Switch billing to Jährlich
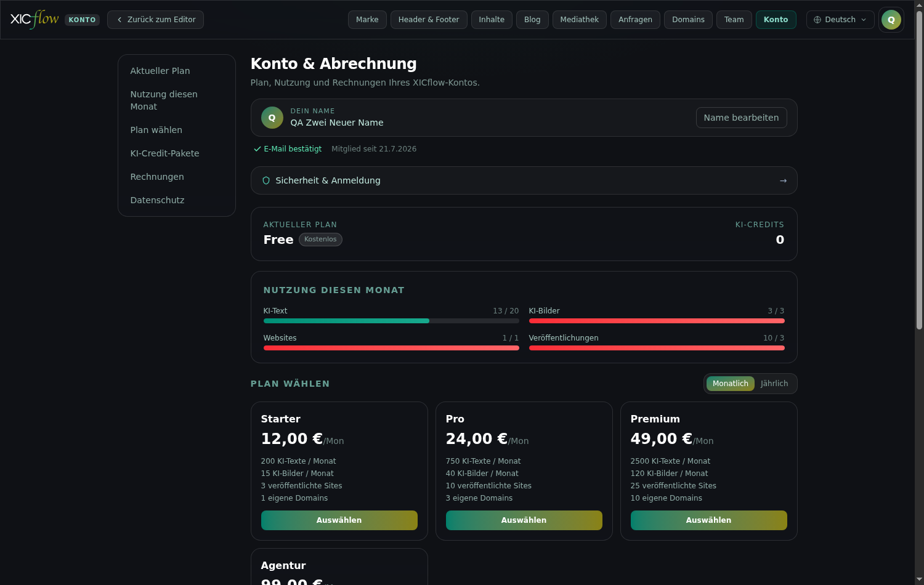This screenshot has height=585, width=924. pyautogui.click(x=774, y=384)
